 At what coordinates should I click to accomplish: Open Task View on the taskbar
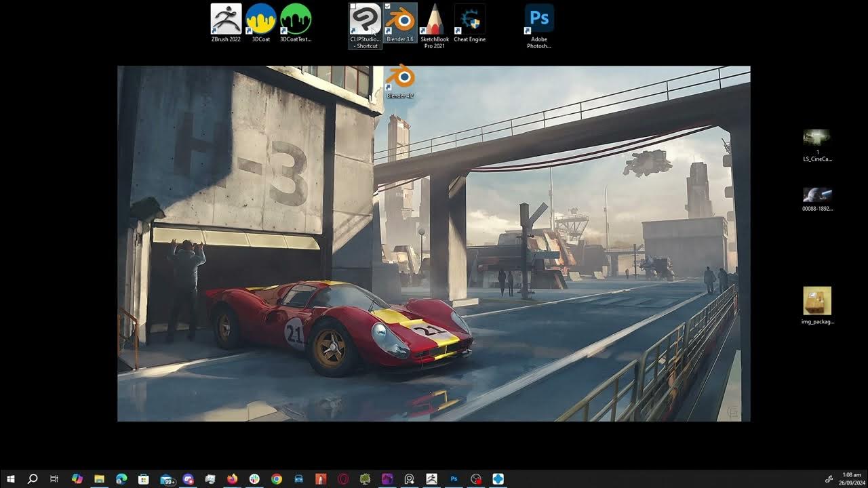coord(54,479)
